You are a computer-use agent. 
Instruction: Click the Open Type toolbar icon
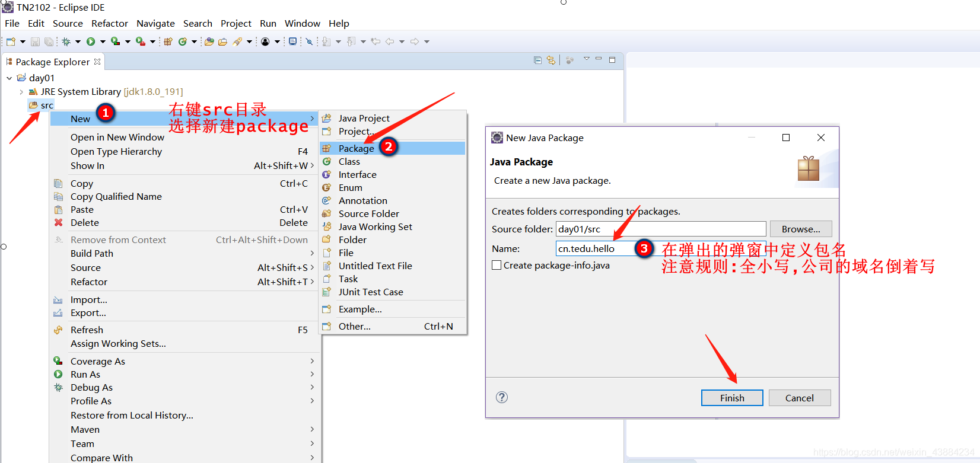pos(209,41)
